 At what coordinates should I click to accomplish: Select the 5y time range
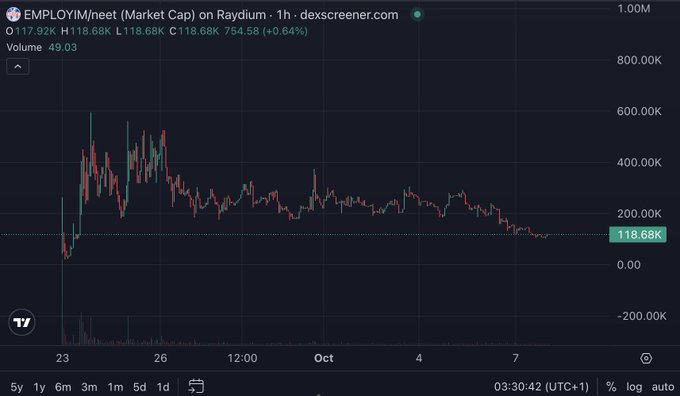pos(16,387)
